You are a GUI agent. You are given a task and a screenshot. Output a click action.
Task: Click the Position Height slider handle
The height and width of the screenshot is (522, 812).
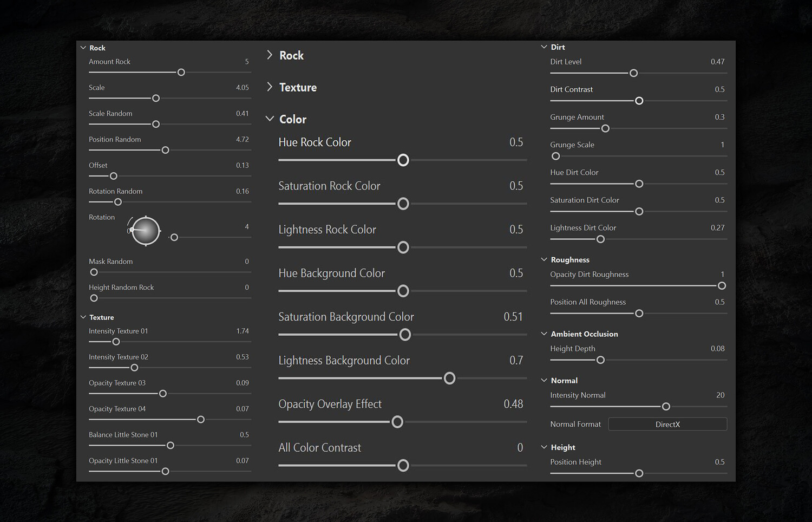coord(639,473)
